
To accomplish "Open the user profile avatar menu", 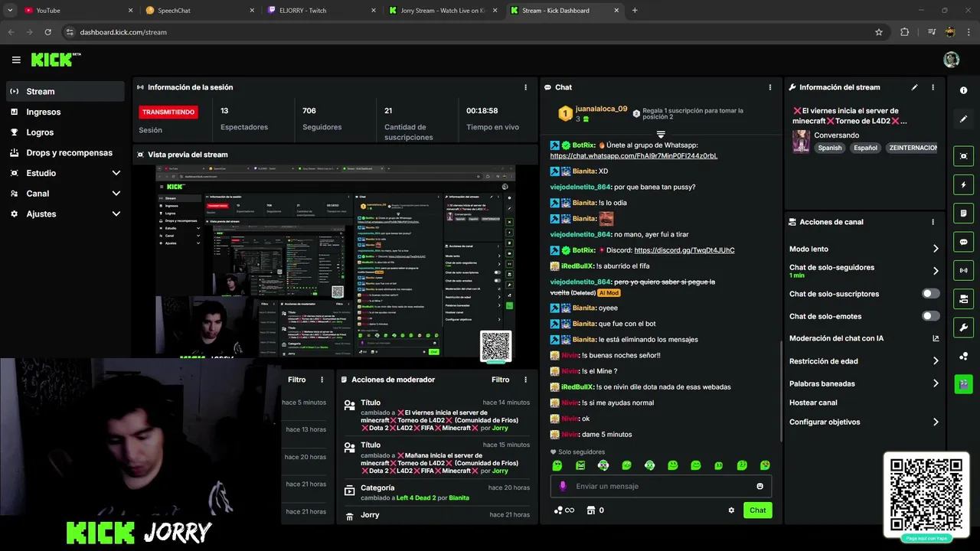I will (x=951, y=60).
